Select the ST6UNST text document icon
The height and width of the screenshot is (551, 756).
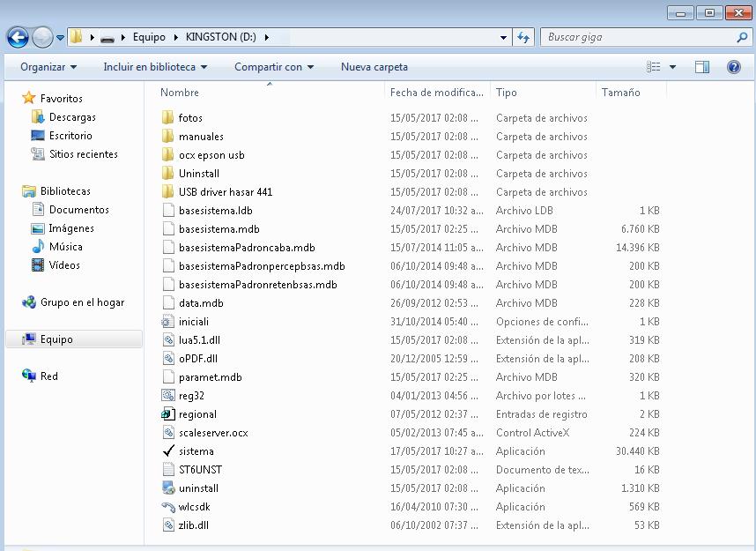(167, 470)
